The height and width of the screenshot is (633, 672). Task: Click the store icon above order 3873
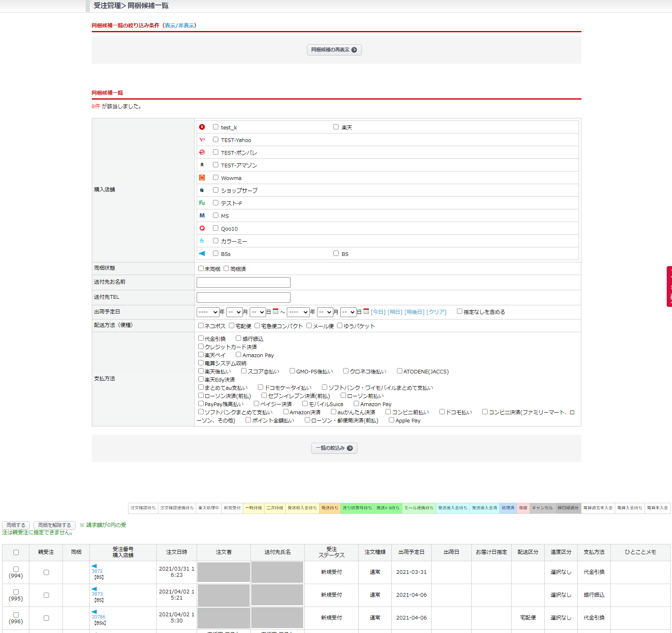click(94, 589)
